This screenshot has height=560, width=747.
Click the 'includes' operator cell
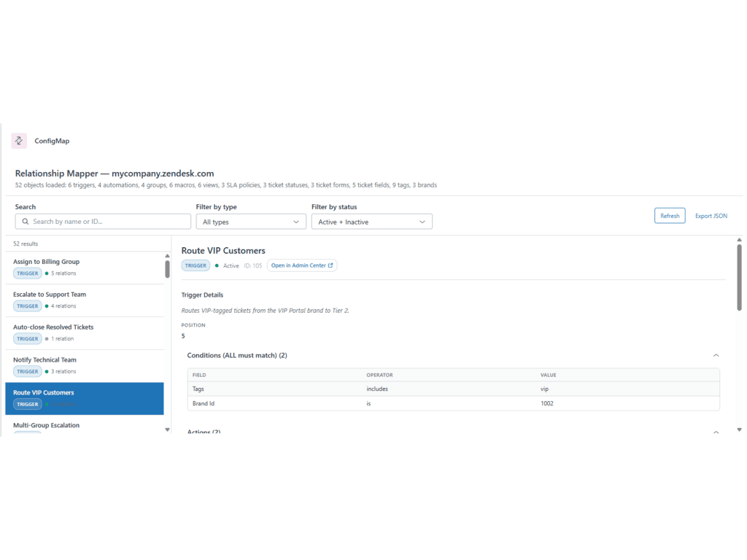pyautogui.click(x=377, y=389)
